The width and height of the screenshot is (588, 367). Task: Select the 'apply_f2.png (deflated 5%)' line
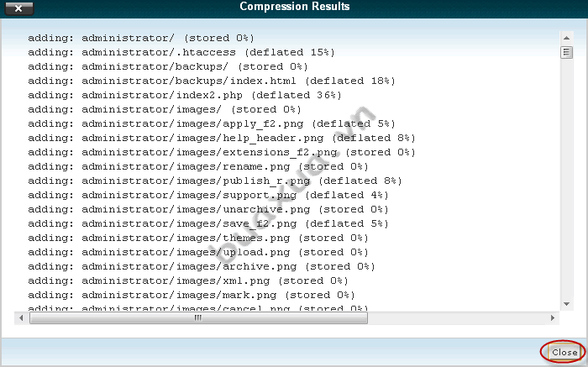coord(212,123)
